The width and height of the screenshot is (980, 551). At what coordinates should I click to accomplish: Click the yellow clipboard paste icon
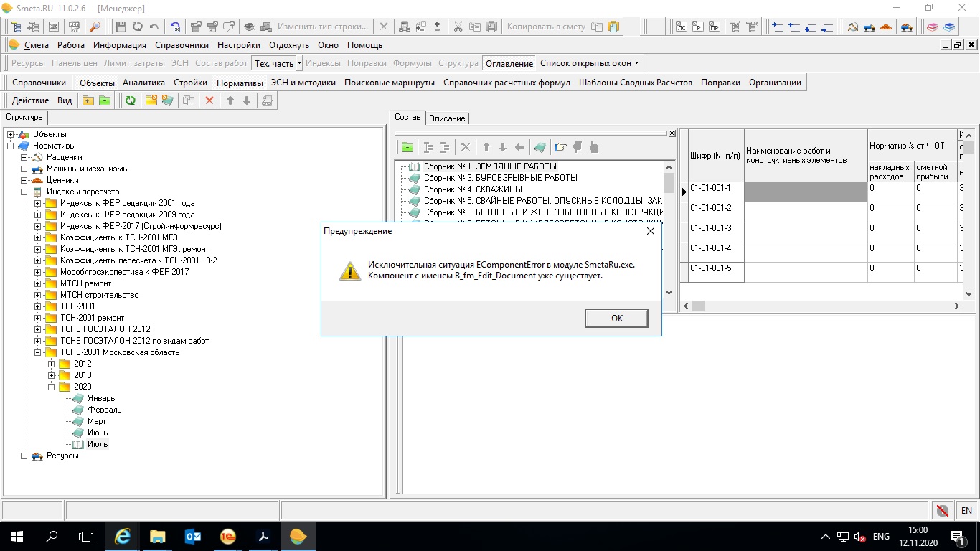tap(613, 27)
